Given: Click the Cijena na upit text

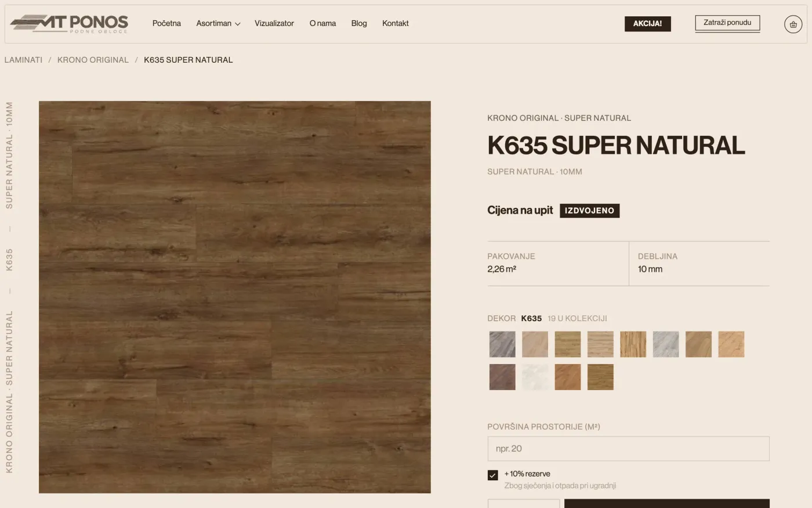Looking at the screenshot, I should (520, 210).
